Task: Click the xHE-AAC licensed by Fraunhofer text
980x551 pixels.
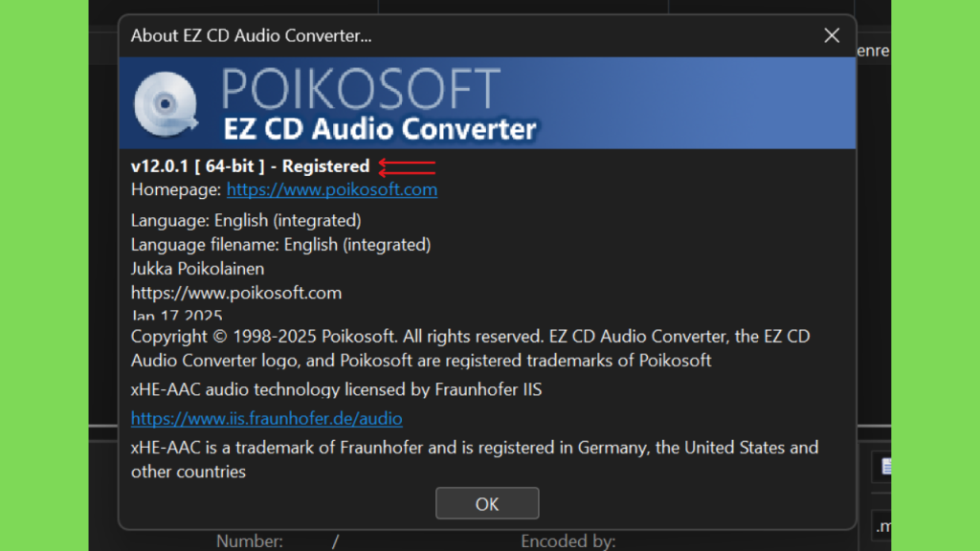Action: [x=336, y=389]
